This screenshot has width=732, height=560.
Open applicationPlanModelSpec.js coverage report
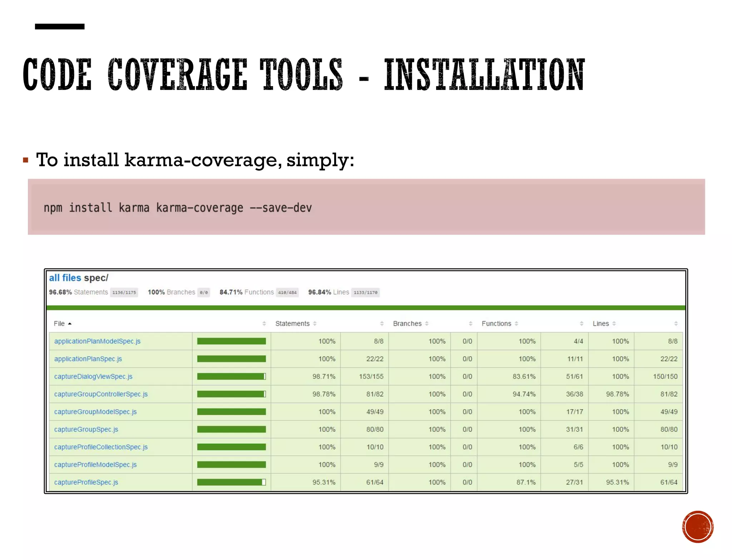97,341
